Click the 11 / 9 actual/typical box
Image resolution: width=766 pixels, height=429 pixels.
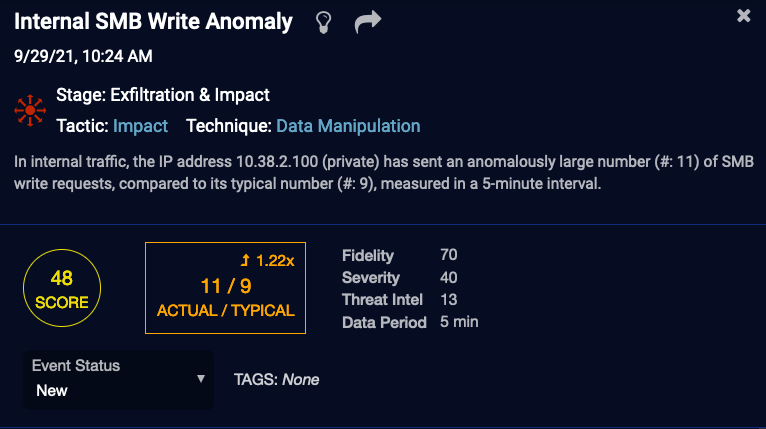pos(225,287)
